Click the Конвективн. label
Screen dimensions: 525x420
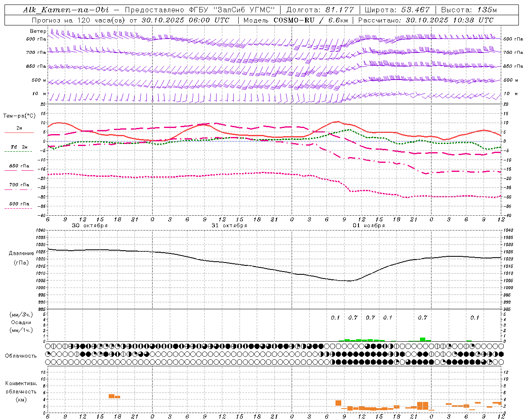tap(21, 383)
